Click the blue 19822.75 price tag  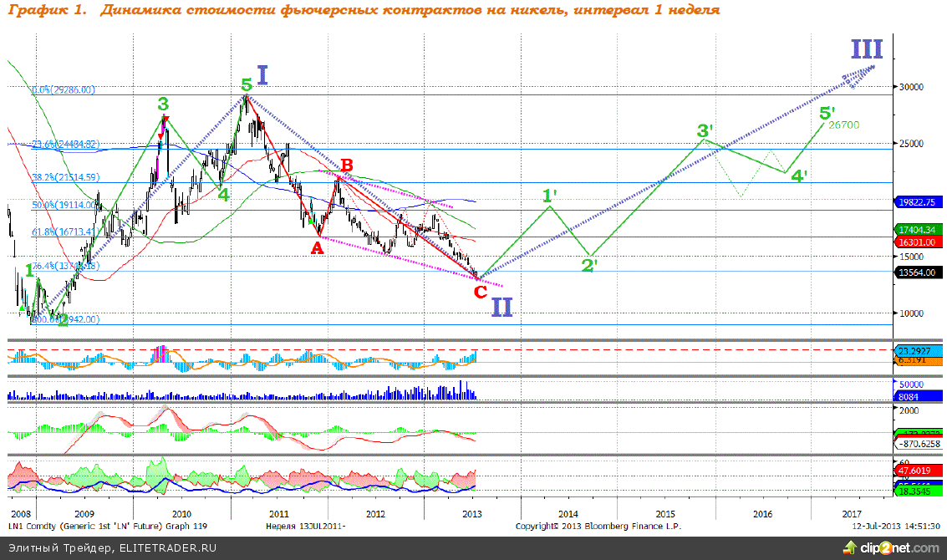coord(919,202)
